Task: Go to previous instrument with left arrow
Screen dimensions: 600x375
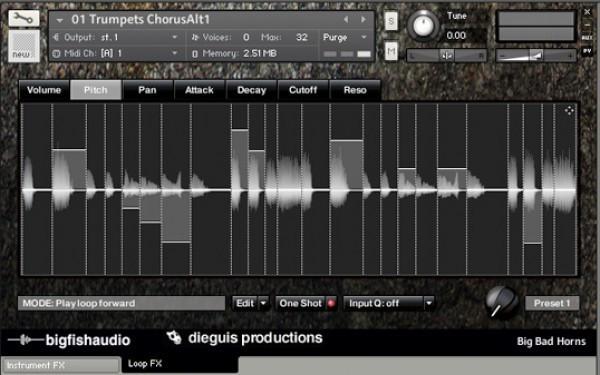Action: coord(346,20)
